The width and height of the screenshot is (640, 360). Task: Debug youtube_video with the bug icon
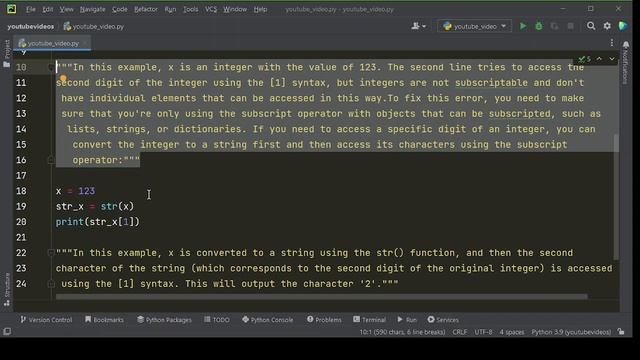click(539, 26)
